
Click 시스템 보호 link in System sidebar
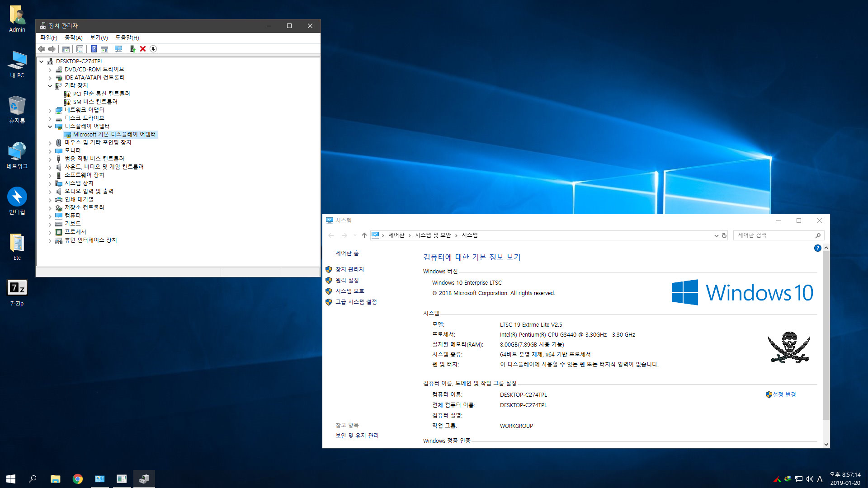pos(349,291)
